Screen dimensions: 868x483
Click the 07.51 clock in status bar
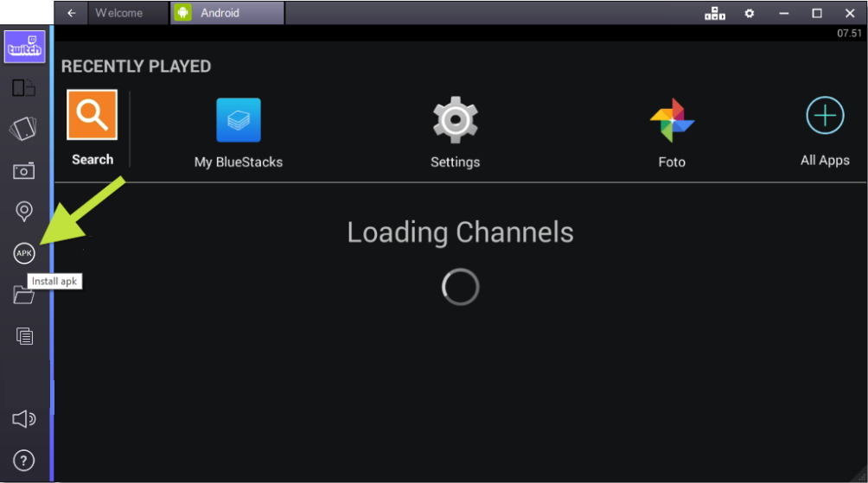tap(849, 33)
